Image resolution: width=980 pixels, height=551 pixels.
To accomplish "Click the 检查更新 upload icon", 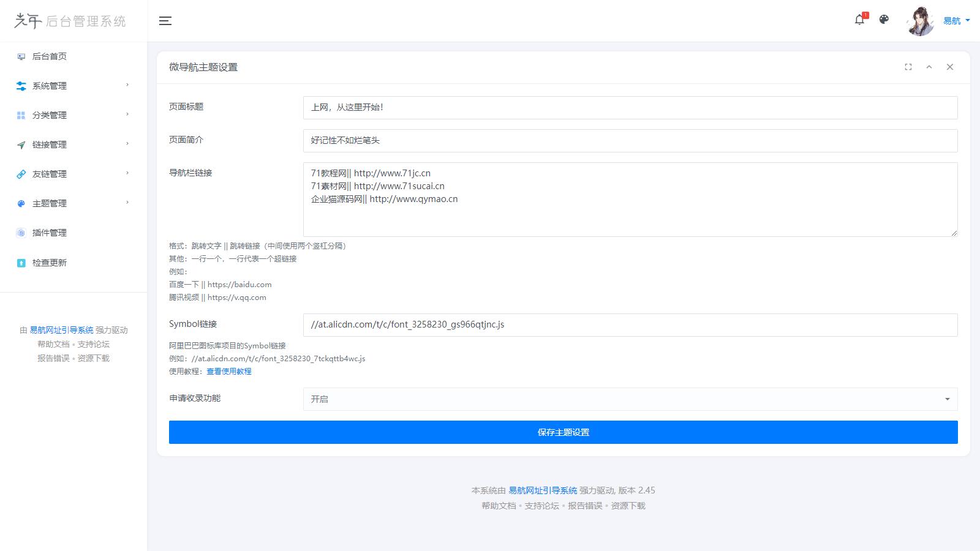I will pyautogui.click(x=21, y=263).
